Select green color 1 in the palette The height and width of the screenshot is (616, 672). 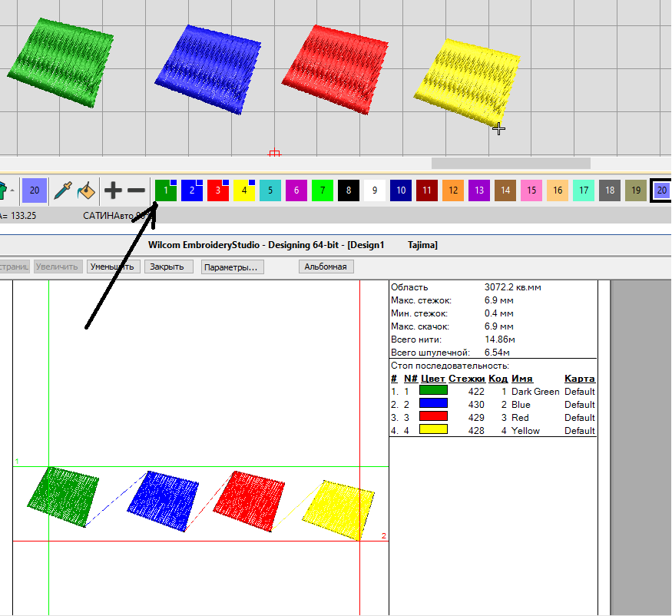(x=166, y=190)
